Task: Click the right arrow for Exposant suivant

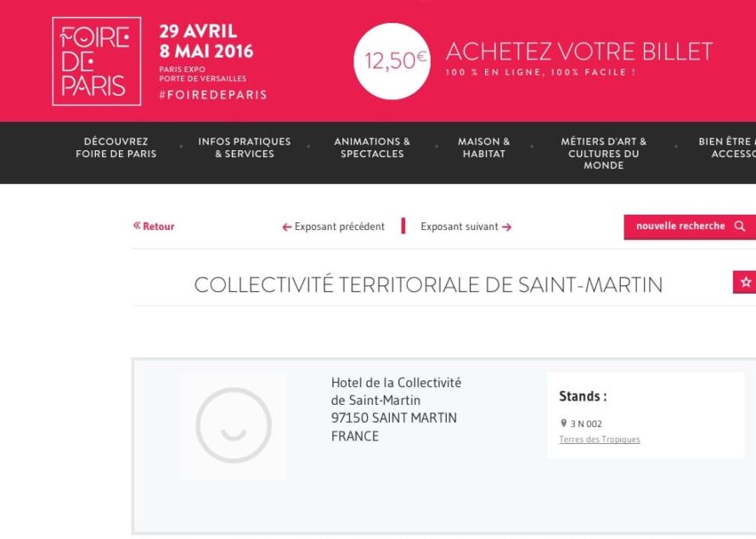Action: [507, 227]
